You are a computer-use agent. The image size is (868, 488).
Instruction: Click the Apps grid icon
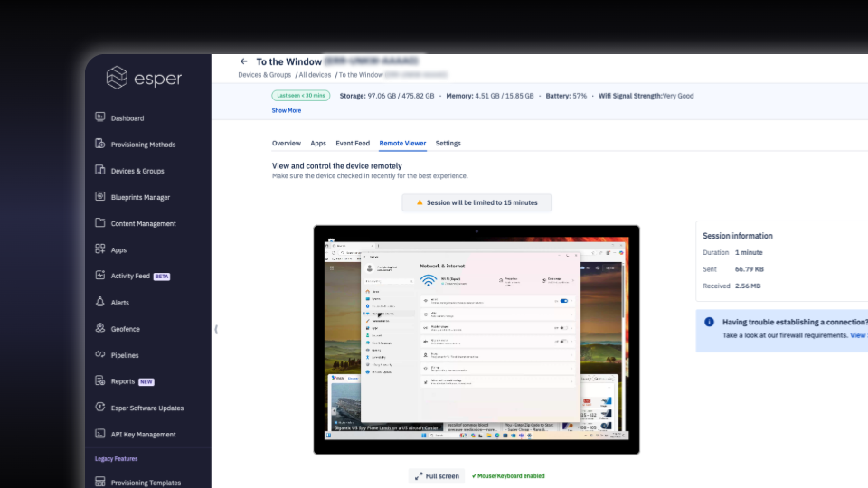(x=100, y=249)
